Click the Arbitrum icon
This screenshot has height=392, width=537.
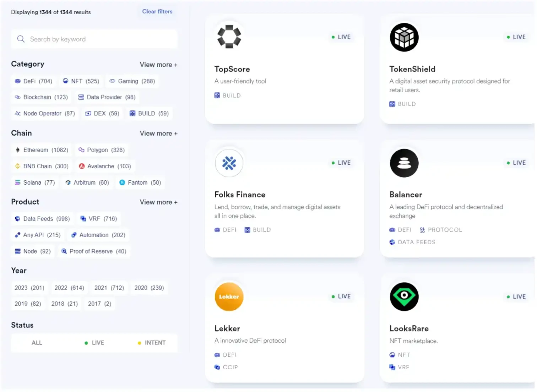click(68, 183)
